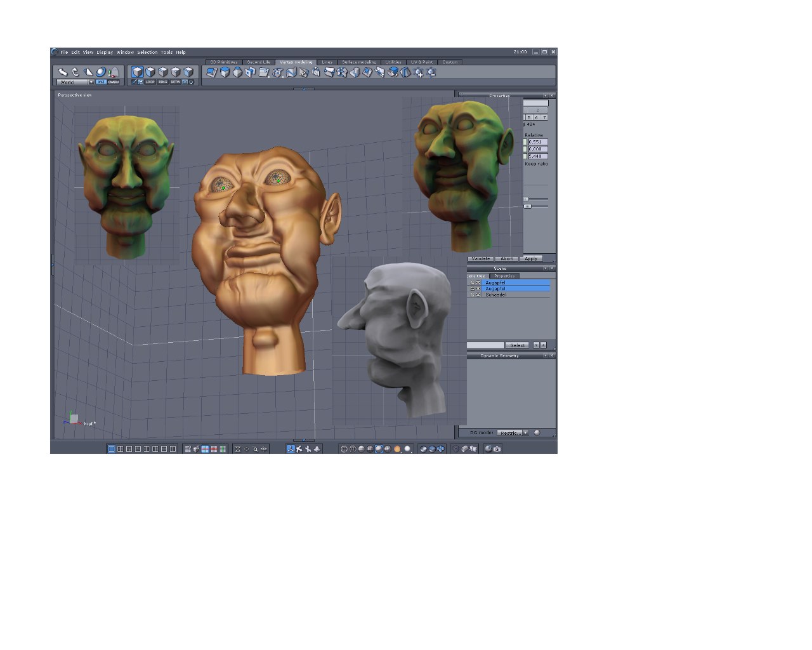Enable LOOP selection mode
This screenshot has height=650, width=812.
150,82
